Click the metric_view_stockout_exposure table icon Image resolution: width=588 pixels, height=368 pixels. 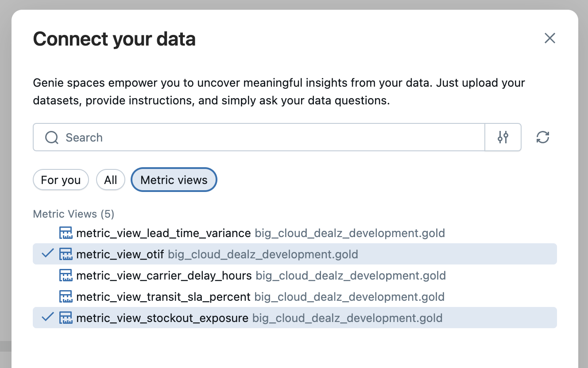(x=66, y=318)
